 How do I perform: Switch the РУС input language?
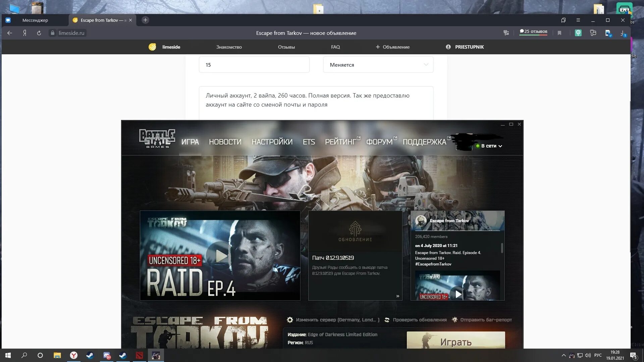598,355
